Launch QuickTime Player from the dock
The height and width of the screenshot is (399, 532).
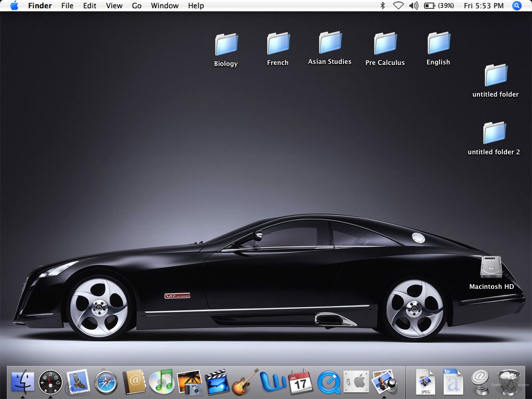328,383
